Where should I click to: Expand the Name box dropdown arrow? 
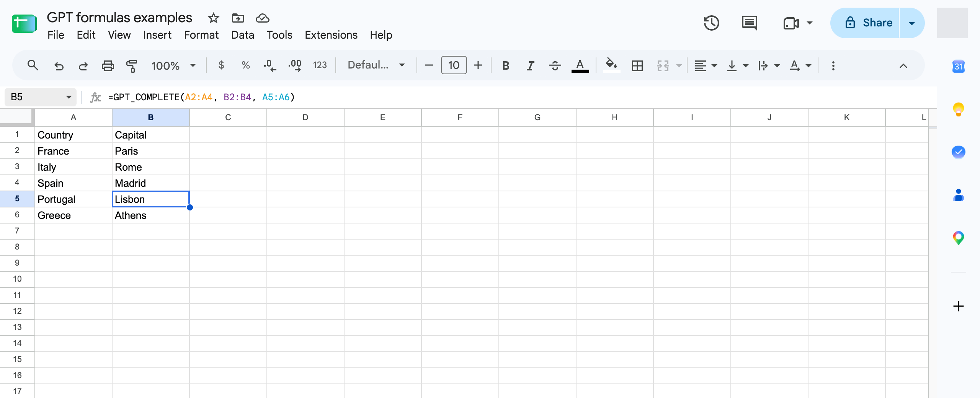coord(69,97)
